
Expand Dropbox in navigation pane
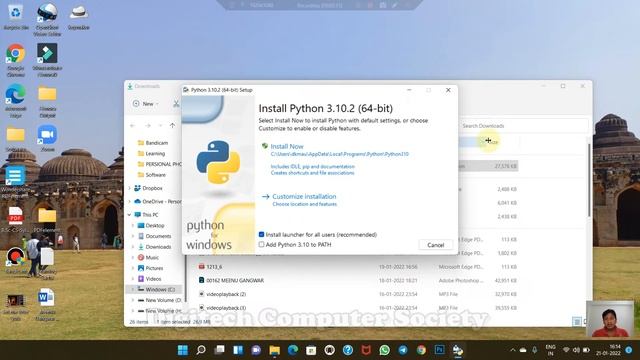point(130,188)
